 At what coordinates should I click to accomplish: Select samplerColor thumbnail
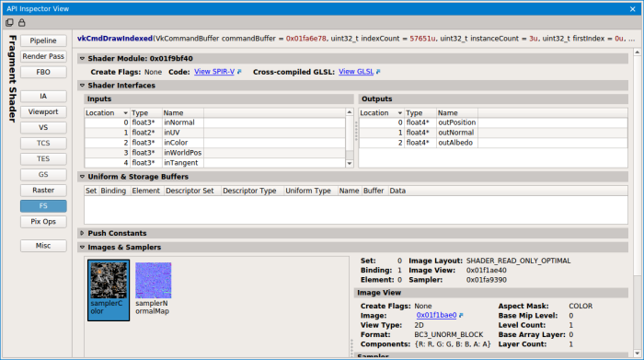(109, 290)
